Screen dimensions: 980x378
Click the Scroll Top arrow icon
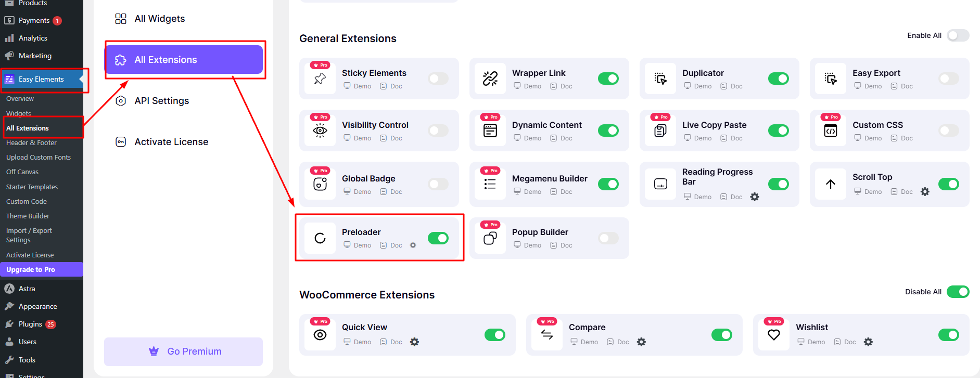831,184
